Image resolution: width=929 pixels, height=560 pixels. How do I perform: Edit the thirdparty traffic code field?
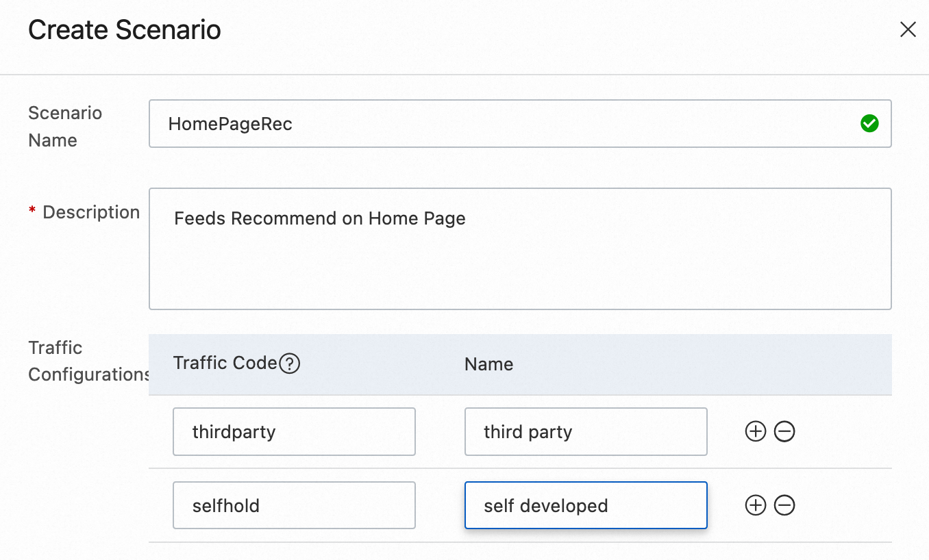pos(294,432)
